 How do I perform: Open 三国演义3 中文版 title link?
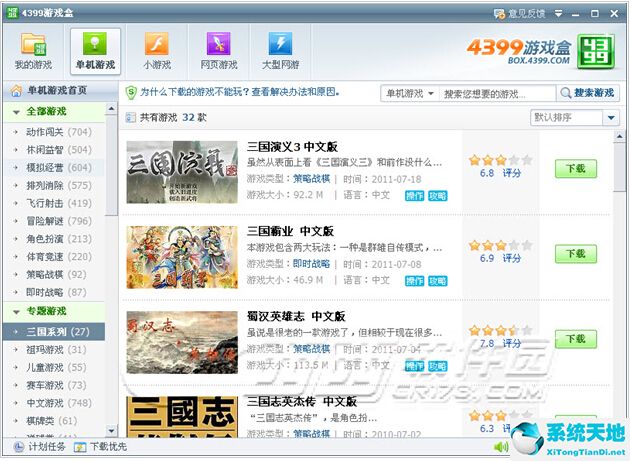(292, 147)
